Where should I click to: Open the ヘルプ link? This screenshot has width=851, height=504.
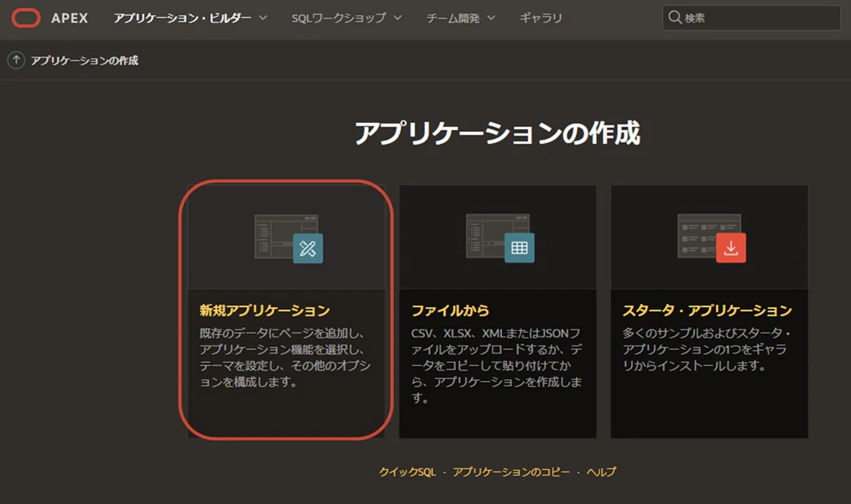(600, 472)
